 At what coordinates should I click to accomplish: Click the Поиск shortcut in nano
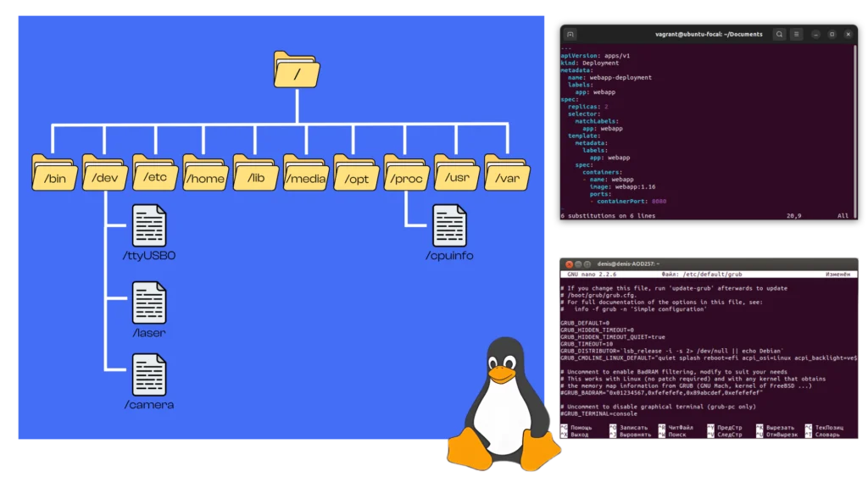click(676, 435)
